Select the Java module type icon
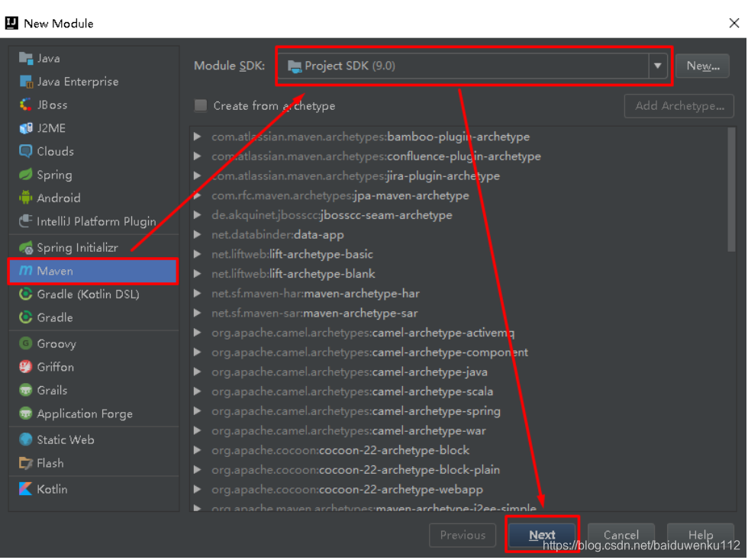 26,58
